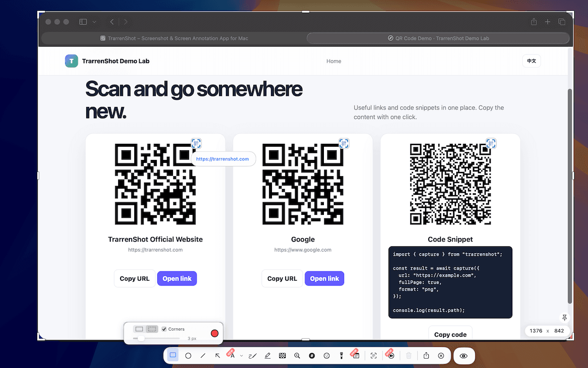The image size is (588, 368).
Task: Switch to the QR Code Demo tab
Action: click(438, 38)
